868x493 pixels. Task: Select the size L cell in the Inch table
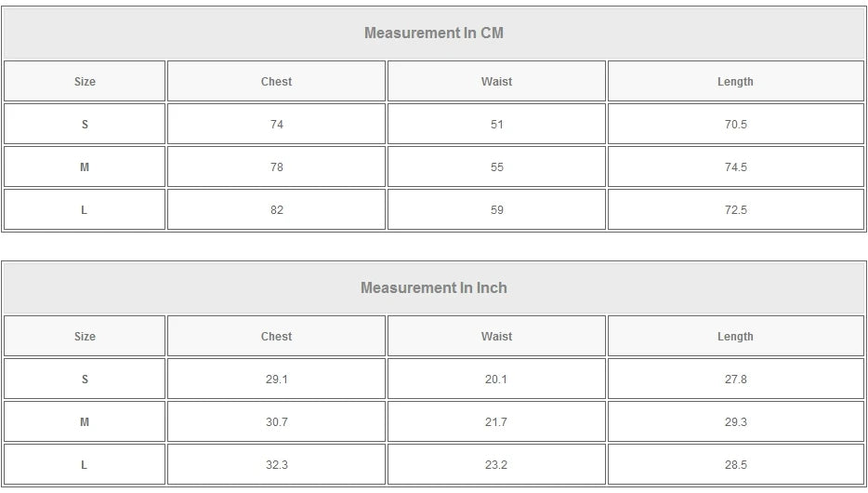(85, 465)
